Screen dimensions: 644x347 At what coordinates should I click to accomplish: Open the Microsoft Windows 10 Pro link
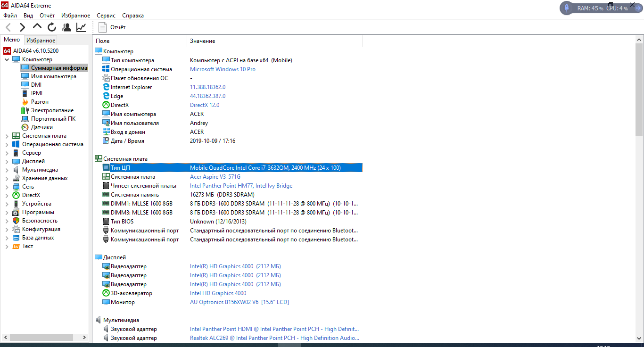[x=223, y=69]
